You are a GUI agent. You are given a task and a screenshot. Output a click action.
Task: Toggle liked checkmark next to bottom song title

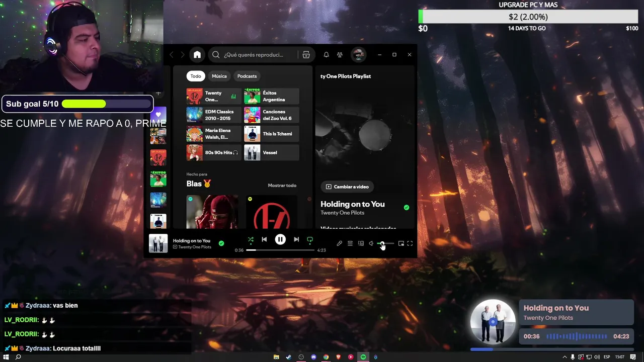pyautogui.click(x=221, y=243)
